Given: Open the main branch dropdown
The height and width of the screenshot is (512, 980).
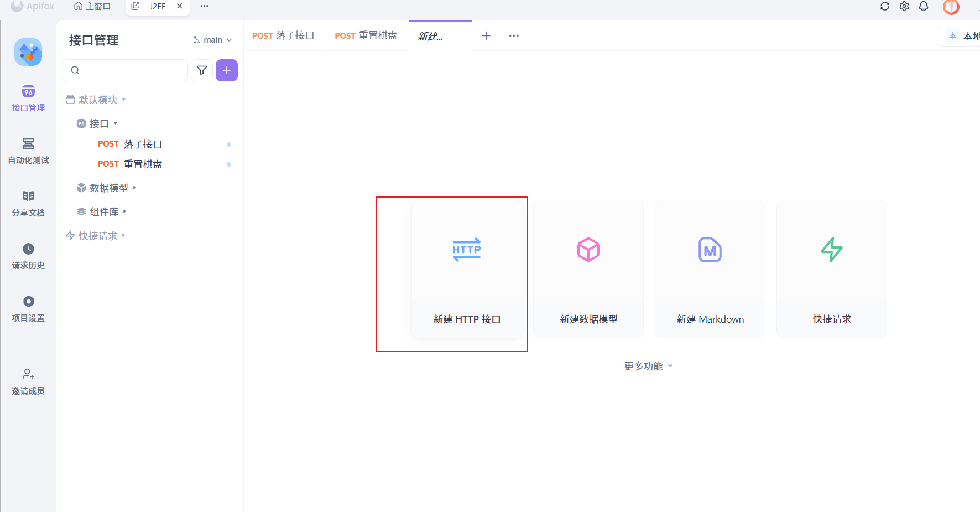Looking at the screenshot, I should click(x=213, y=40).
